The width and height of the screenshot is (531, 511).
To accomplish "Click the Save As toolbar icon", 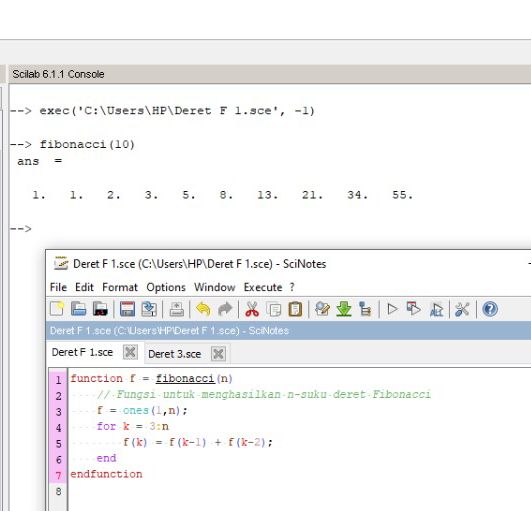I will pos(149,309).
